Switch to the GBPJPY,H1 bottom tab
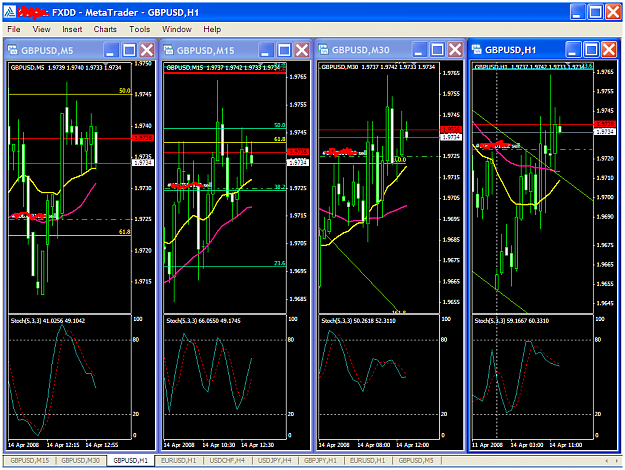The height and width of the screenshot is (470, 625). (x=320, y=460)
